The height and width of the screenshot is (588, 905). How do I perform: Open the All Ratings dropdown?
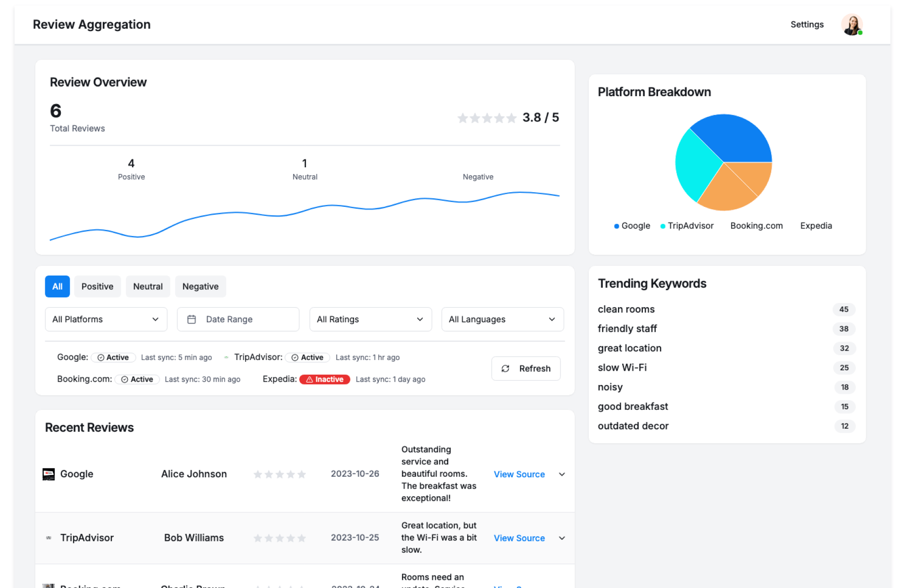click(370, 319)
